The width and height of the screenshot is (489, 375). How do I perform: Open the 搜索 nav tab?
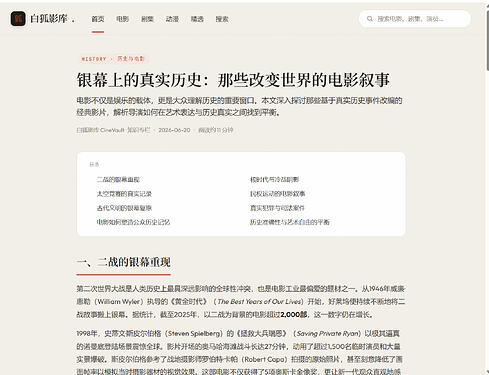tap(222, 19)
